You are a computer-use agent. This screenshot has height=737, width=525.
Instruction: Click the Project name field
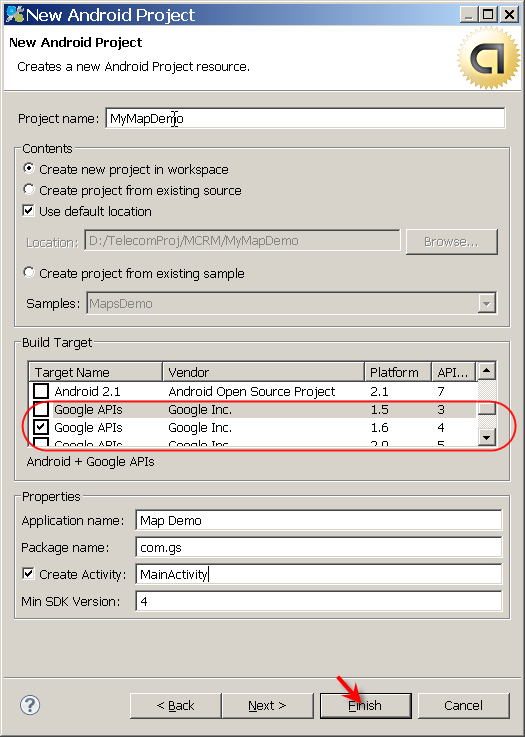coord(305,118)
